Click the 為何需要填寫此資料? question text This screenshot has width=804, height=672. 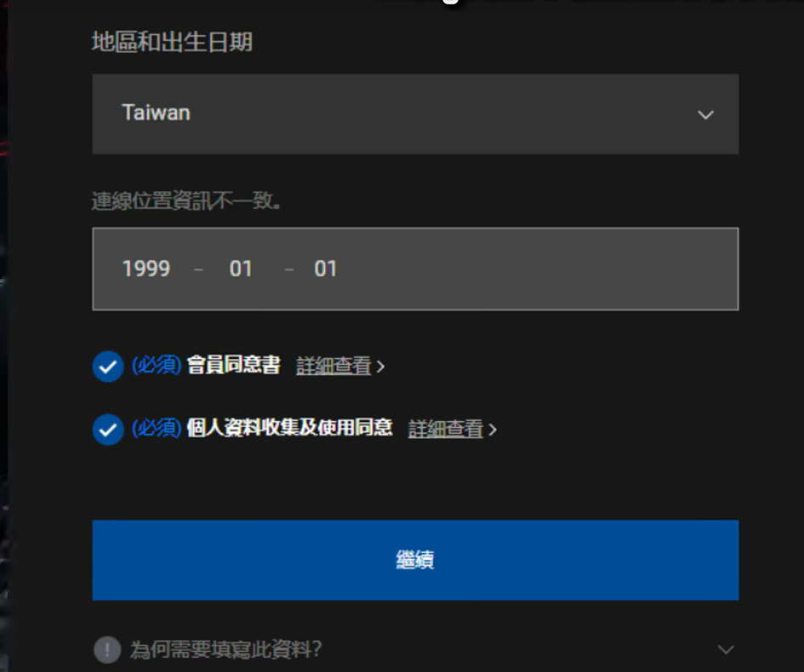(x=225, y=649)
